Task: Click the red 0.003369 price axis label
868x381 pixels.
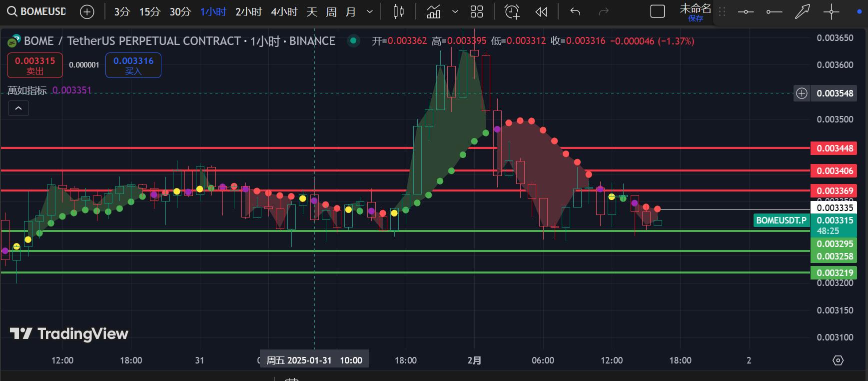Action: pyautogui.click(x=834, y=191)
